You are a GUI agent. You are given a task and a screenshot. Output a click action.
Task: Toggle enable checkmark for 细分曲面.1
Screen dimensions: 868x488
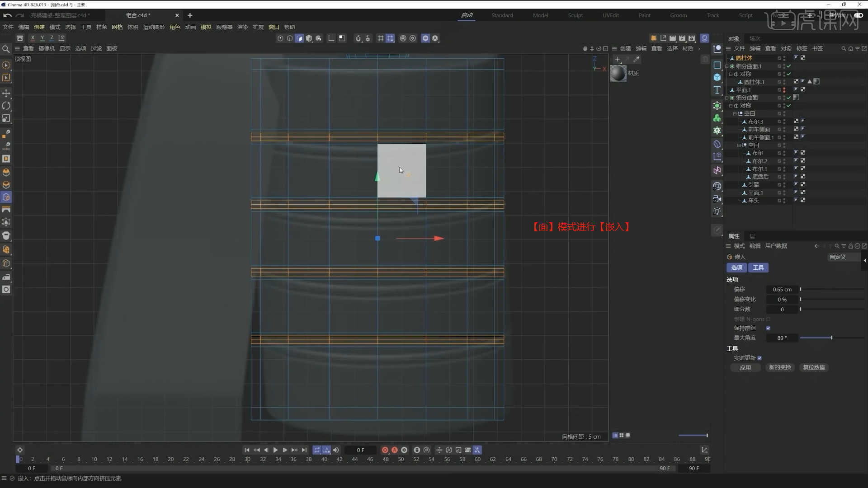coord(789,66)
